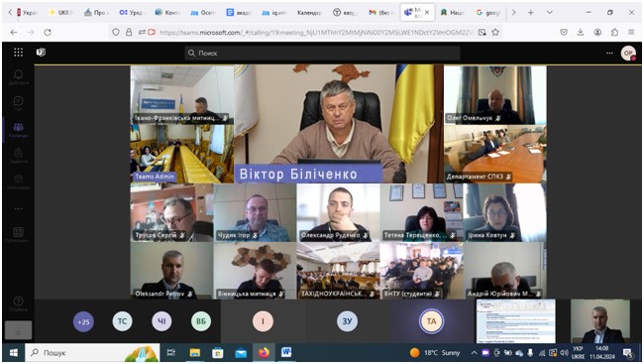Select Віктор Біліченко video tile
This screenshot has width=644, height=364.
(x=339, y=123)
